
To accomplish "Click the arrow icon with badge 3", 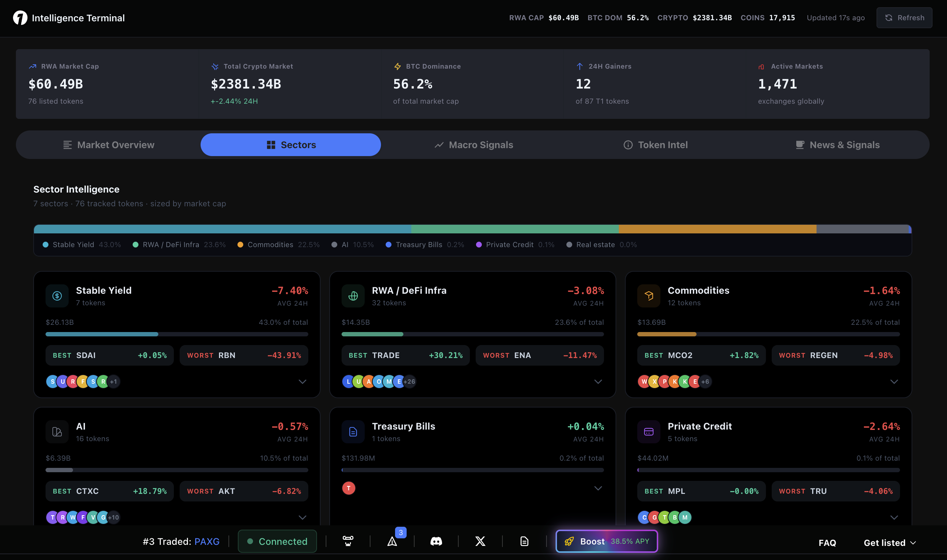I will click(x=392, y=542).
